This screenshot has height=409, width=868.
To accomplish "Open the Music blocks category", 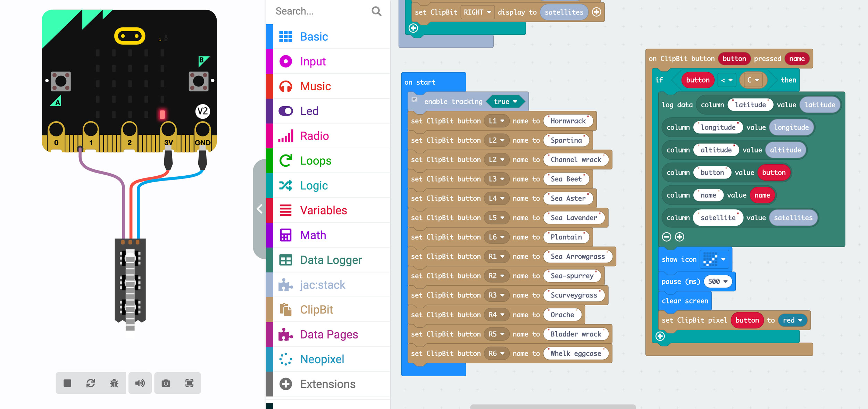I will (x=328, y=86).
